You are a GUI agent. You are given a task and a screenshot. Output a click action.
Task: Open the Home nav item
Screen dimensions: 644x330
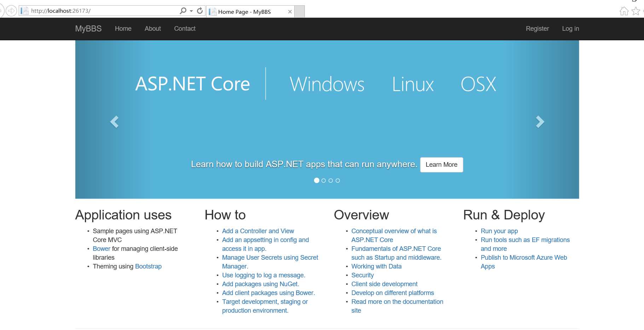(x=123, y=29)
